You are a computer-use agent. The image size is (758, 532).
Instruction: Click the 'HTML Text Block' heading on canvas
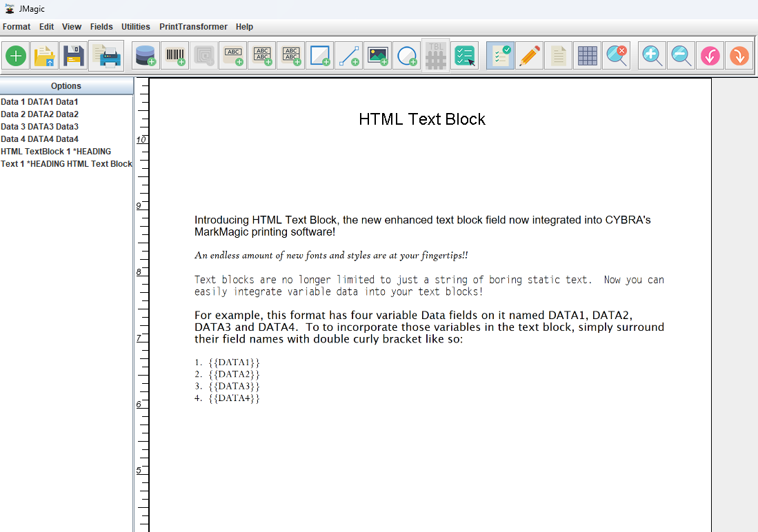pyautogui.click(x=422, y=119)
